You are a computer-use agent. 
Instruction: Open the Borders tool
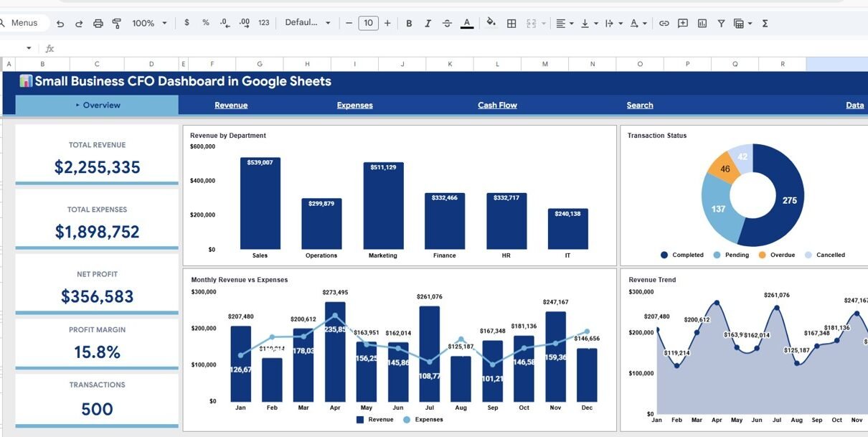(511, 24)
